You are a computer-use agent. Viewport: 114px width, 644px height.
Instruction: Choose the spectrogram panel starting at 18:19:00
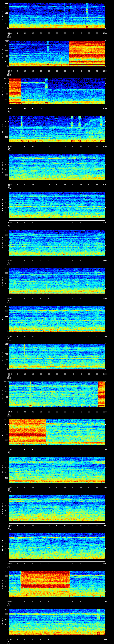click(57, 205)
